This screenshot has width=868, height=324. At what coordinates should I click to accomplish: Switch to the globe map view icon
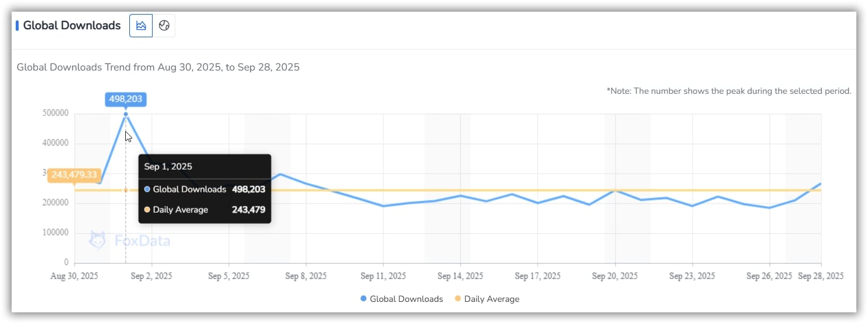[164, 26]
